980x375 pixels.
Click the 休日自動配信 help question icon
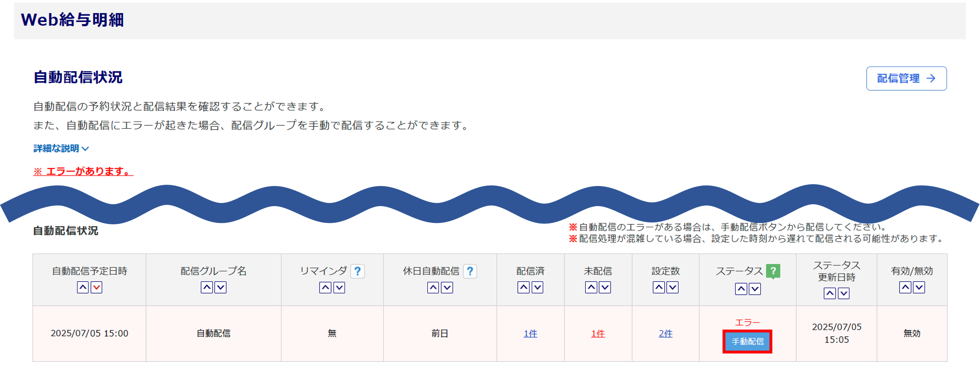pyautogui.click(x=470, y=271)
